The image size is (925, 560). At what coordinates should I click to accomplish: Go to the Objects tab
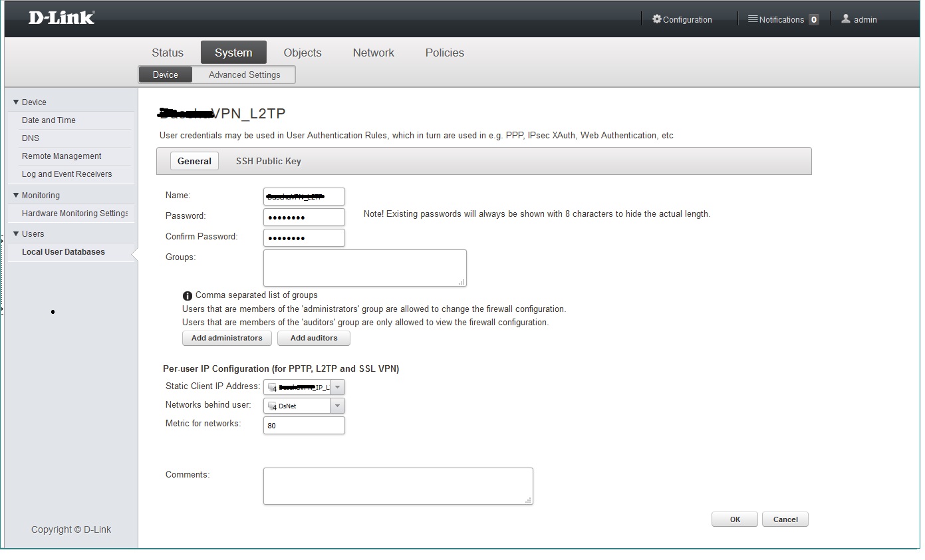[x=303, y=53]
